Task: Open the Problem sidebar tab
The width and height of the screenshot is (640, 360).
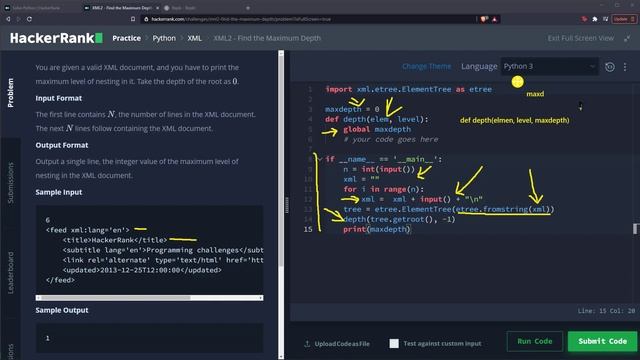Action: point(11,93)
